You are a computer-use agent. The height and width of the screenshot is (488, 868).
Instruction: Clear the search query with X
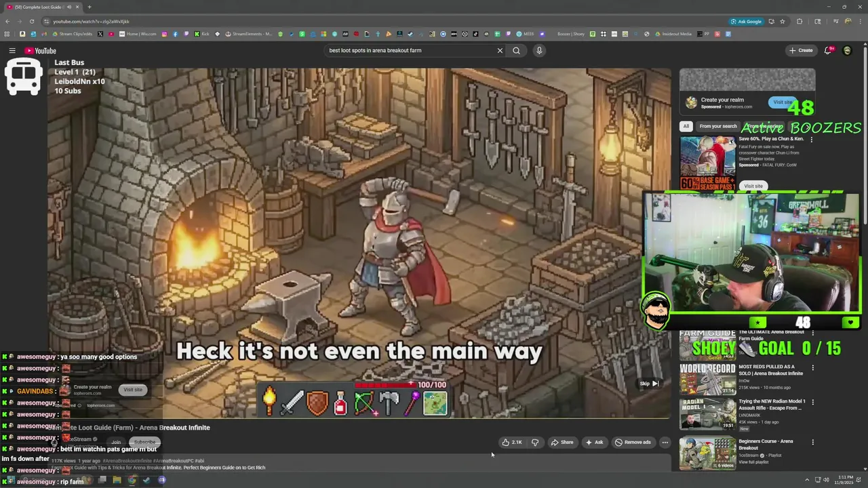pos(500,50)
